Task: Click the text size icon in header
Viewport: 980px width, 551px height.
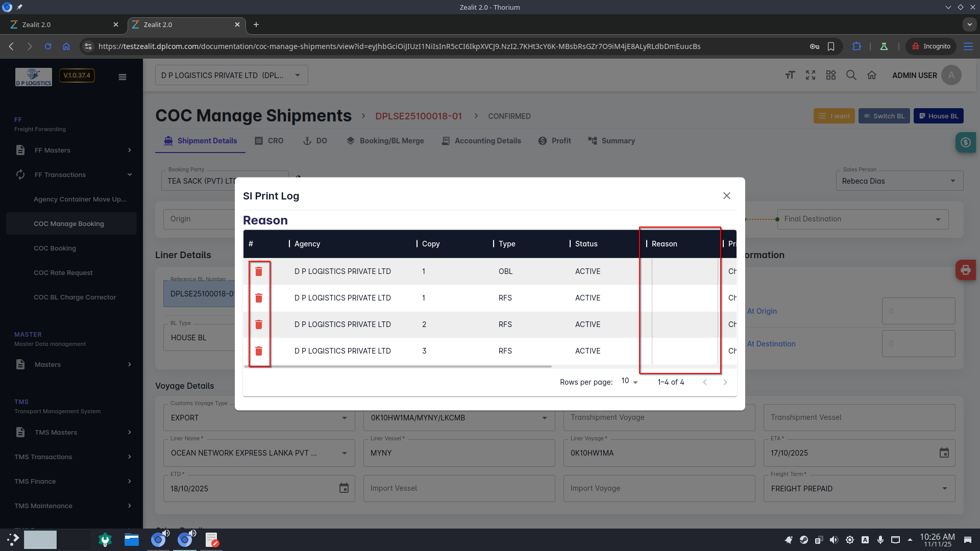Action: point(790,76)
